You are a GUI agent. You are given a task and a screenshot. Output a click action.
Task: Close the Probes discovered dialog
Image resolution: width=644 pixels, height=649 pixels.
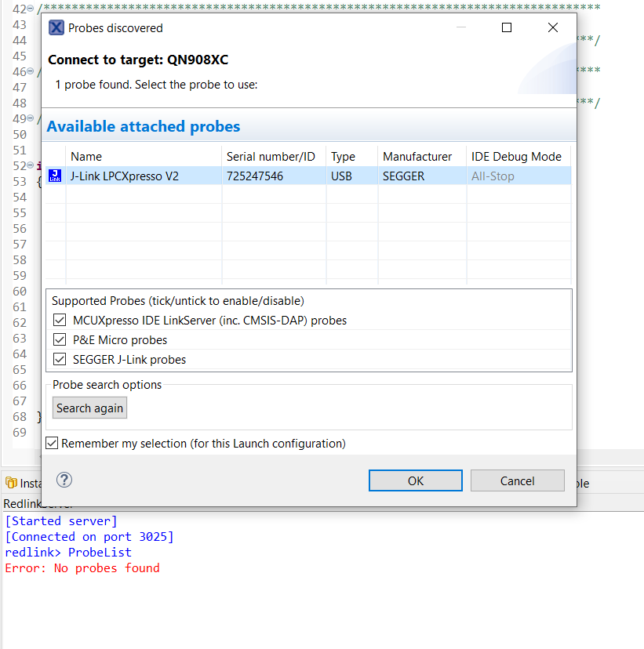point(552,27)
